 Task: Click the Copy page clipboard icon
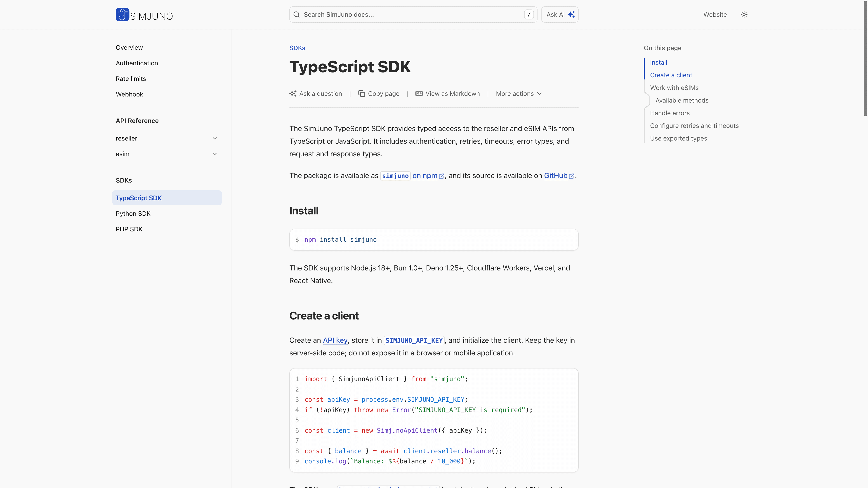pos(362,94)
